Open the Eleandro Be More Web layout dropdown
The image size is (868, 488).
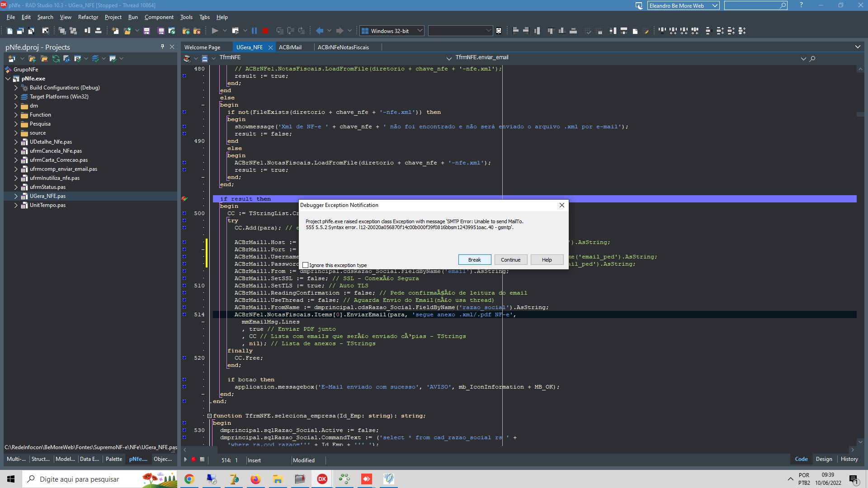point(715,5)
